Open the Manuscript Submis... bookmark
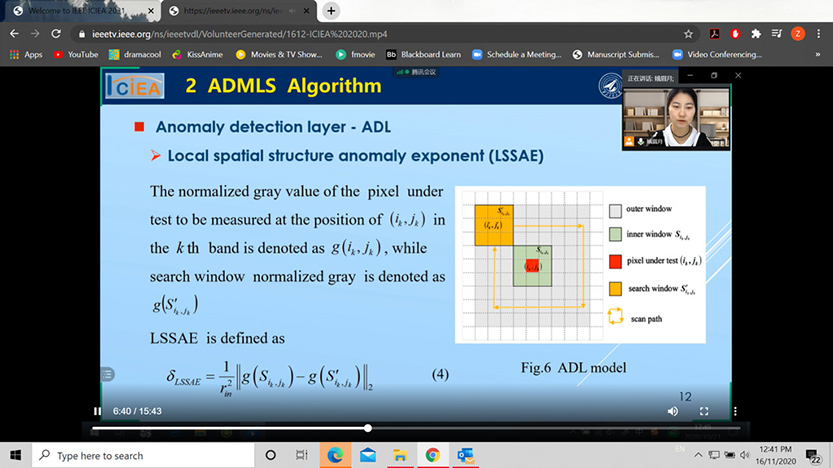 tap(616, 54)
